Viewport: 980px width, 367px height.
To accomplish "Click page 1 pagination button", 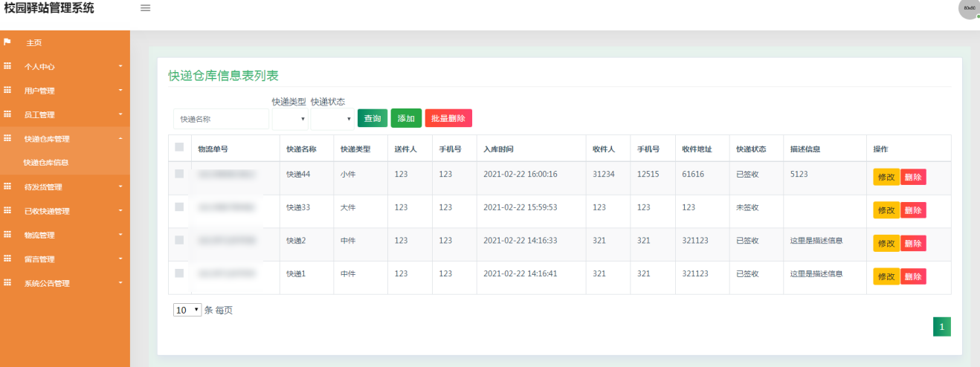I will click(941, 327).
